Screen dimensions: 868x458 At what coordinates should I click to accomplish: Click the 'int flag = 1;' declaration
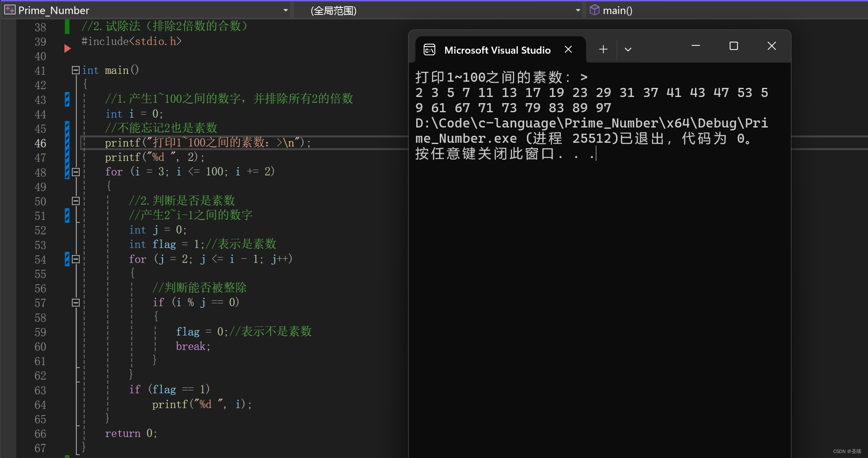167,244
